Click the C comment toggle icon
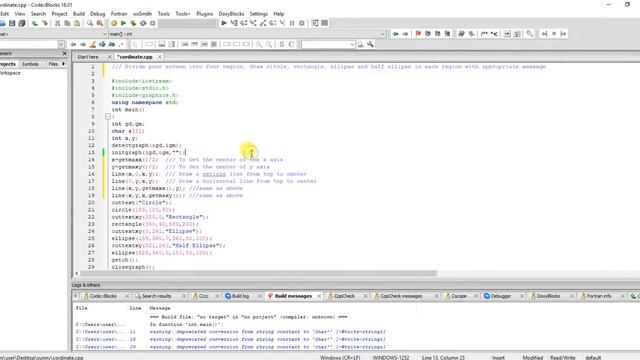The height and width of the screenshot is (360, 640). pyautogui.click(x=291, y=44)
